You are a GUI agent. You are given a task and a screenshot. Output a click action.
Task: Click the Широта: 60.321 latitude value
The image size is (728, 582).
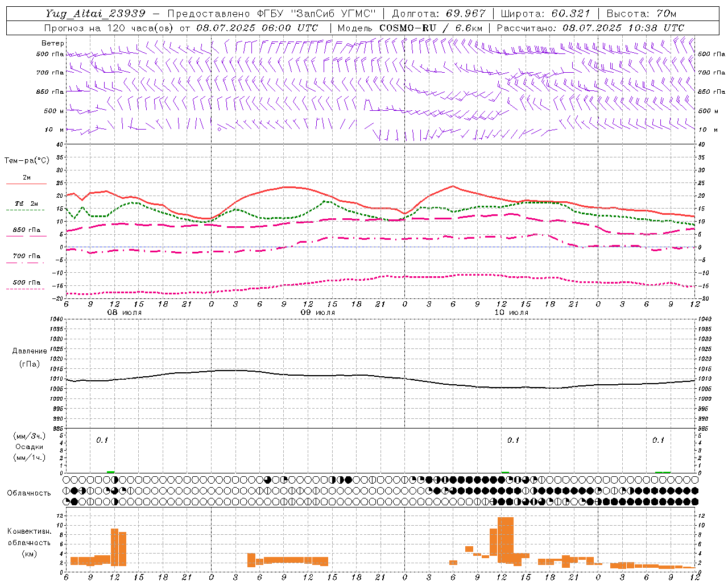[546, 14]
